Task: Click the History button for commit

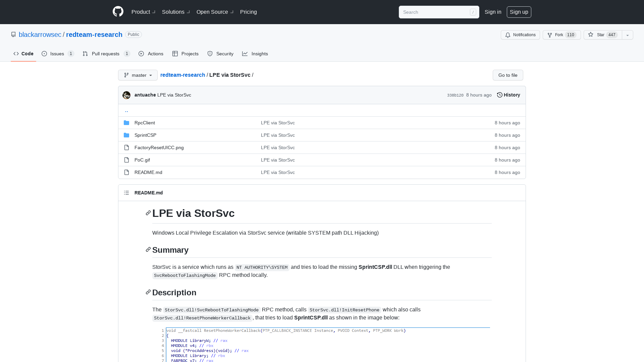Action: tap(508, 95)
